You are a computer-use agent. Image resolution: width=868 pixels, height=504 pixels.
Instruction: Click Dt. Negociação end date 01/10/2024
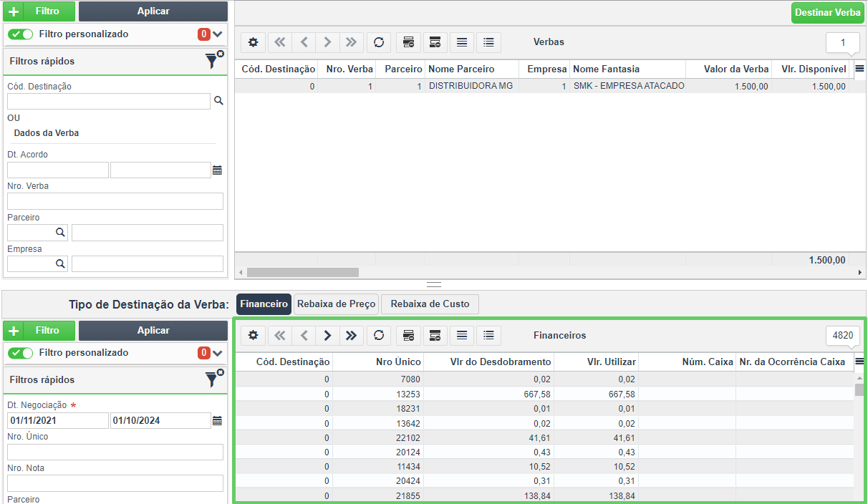pos(160,421)
